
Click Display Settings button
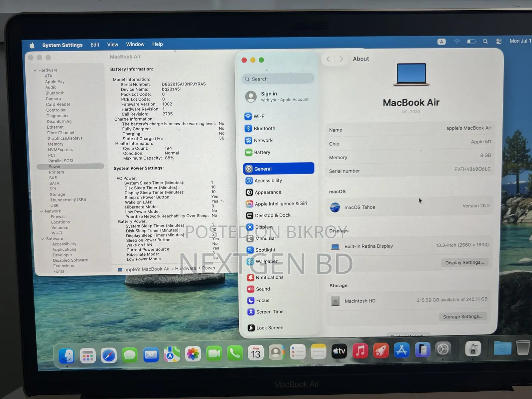tap(465, 262)
